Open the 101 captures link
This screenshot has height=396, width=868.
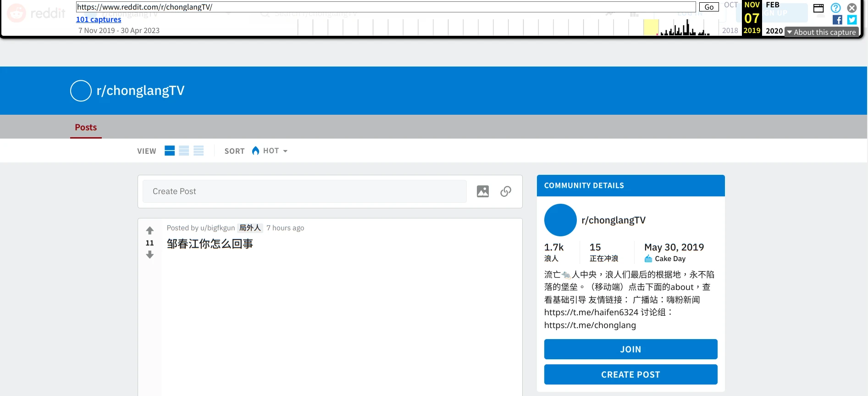click(99, 19)
